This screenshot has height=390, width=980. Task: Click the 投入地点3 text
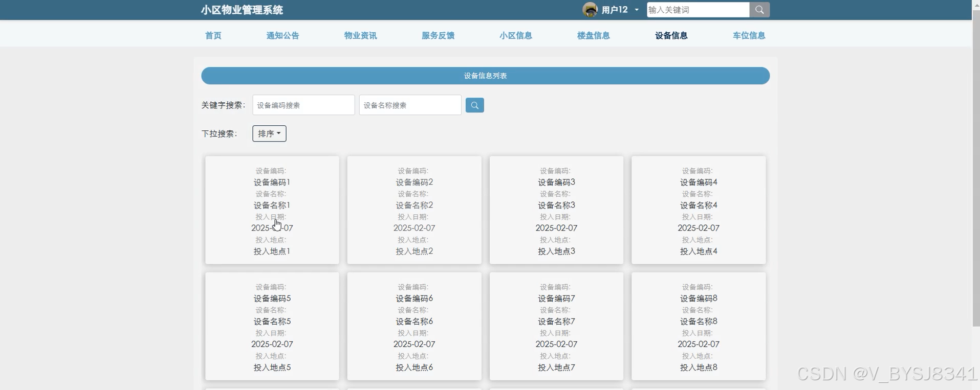(x=556, y=251)
